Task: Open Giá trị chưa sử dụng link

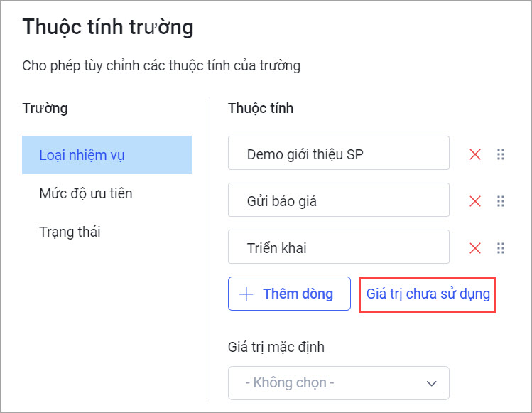Action: coord(428,294)
